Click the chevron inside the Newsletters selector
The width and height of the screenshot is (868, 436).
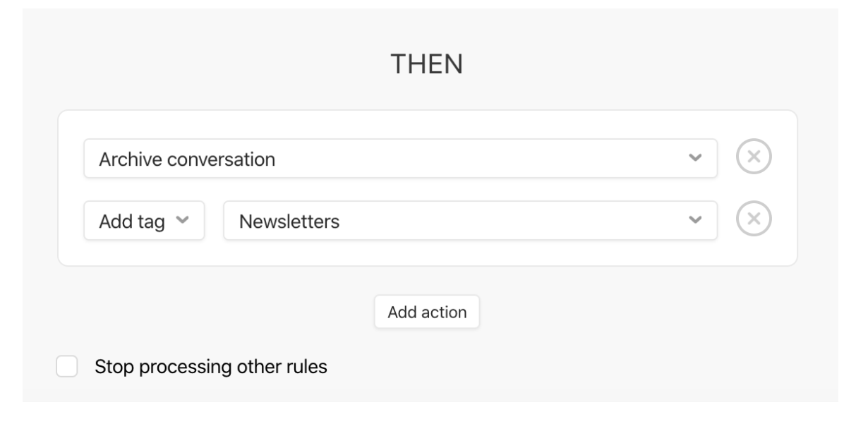pyautogui.click(x=695, y=221)
